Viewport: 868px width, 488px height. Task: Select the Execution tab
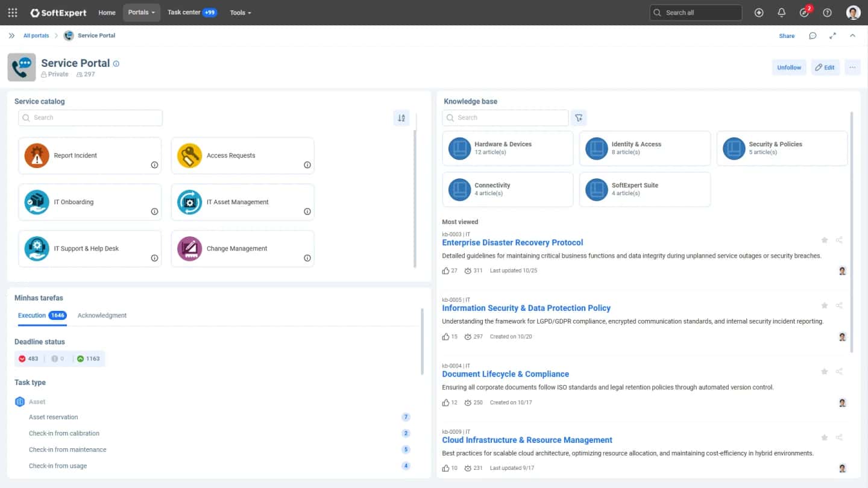pyautogui.click(x=42, y=315)
